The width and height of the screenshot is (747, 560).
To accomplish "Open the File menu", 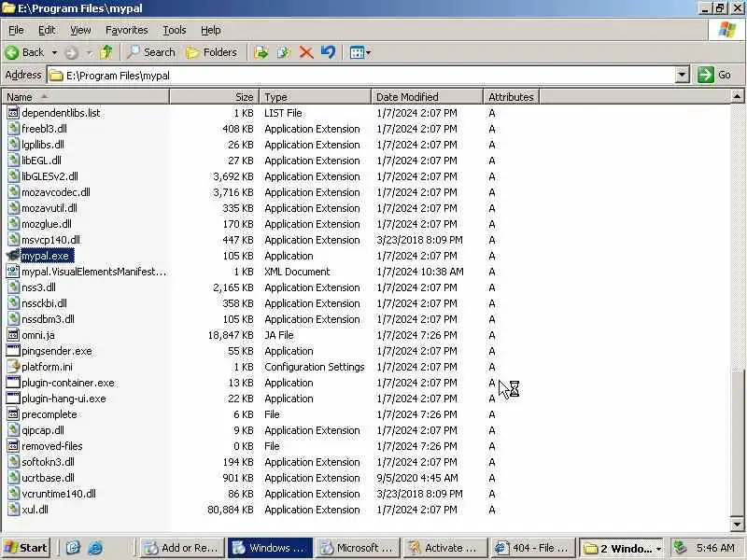I will (x=16, y=30).
